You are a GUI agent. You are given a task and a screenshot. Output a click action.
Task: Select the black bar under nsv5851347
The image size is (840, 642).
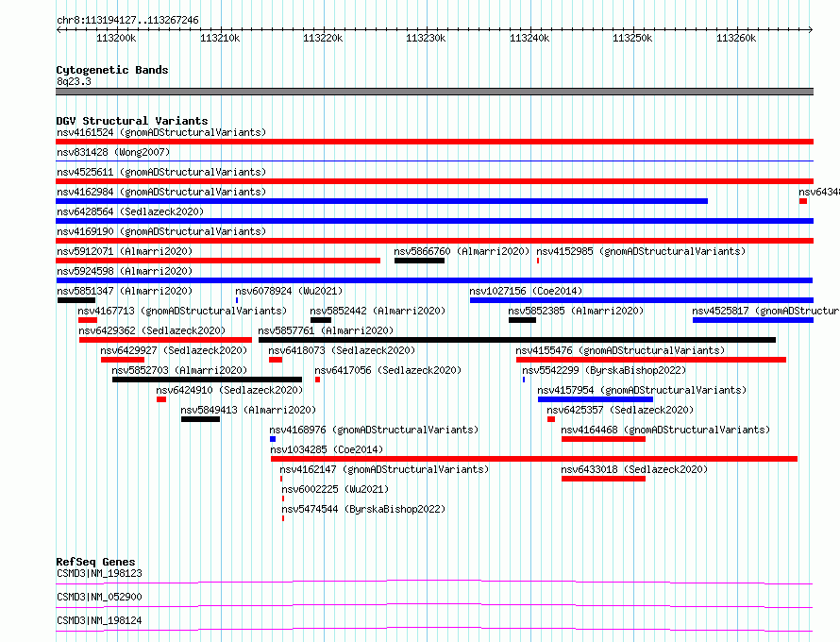coord(76,300)
